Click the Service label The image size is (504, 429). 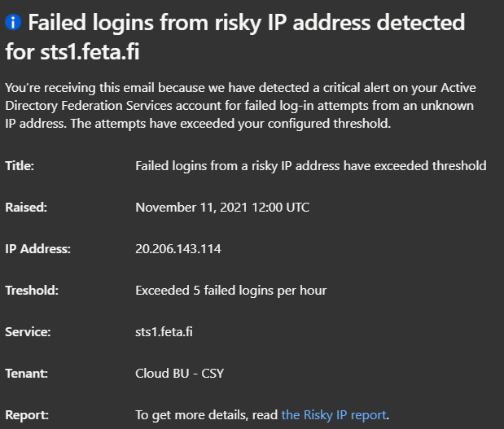[x=28, y=331]
